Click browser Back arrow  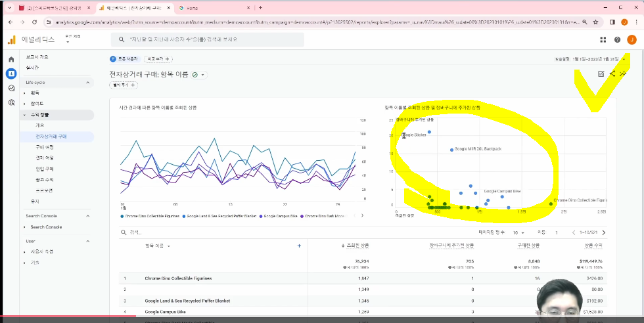(11, 22)
